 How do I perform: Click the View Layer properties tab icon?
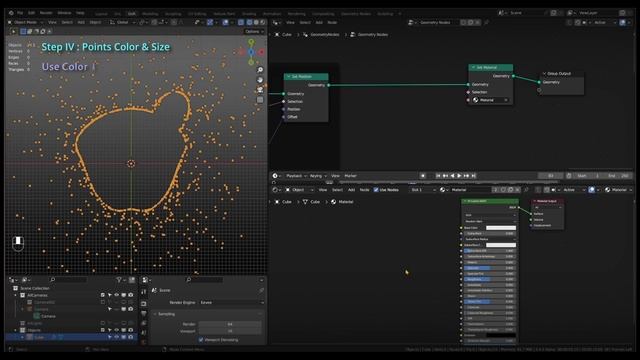point(144,323)
